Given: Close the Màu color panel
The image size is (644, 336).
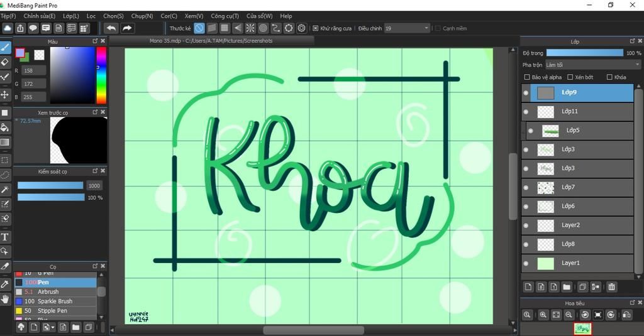Looking at the screenshot, I should point(103,41).
